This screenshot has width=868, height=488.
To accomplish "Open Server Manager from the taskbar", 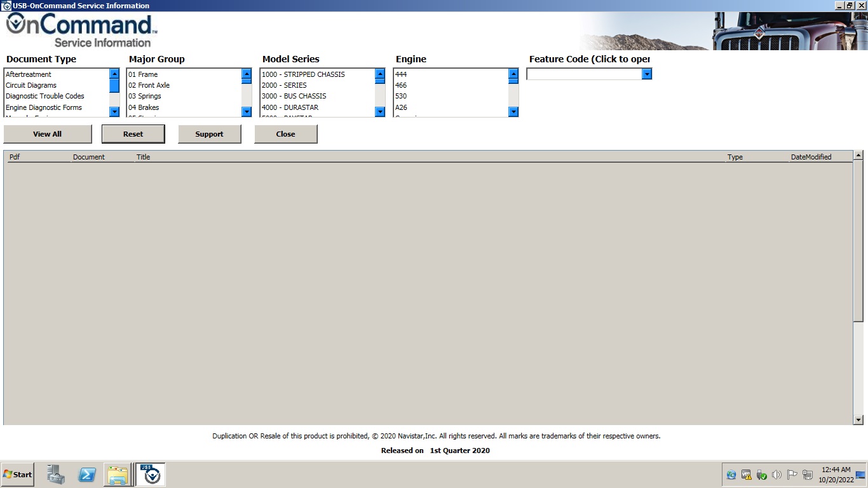I will click(56, 475).
